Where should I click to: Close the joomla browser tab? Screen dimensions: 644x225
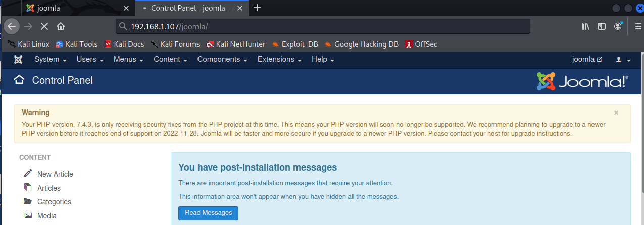[x=126, y=8]
